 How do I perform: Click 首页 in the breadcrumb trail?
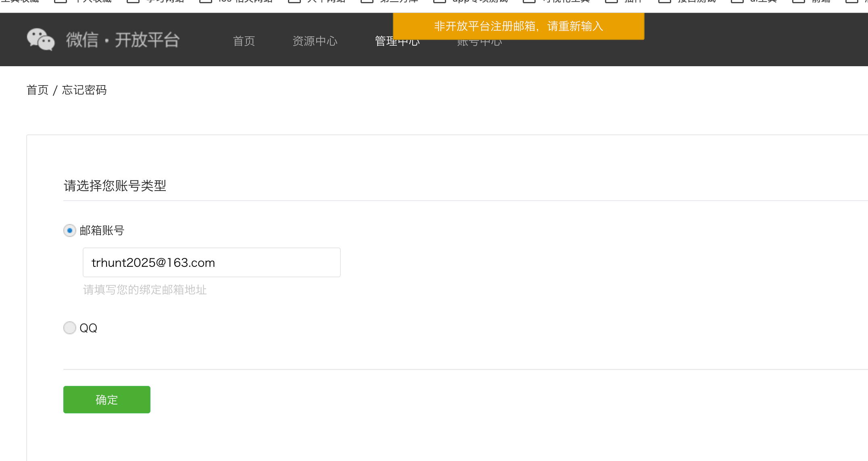coord(37,90)
